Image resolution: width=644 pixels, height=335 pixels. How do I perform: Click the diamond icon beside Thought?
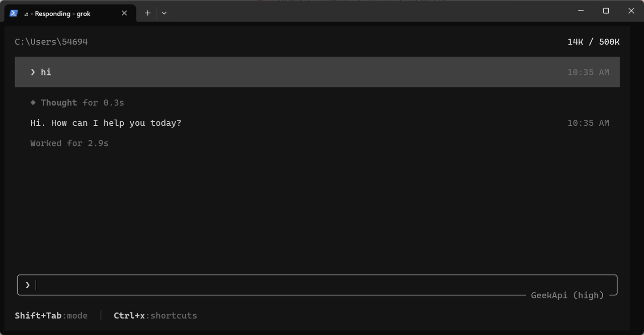point(33,103)
